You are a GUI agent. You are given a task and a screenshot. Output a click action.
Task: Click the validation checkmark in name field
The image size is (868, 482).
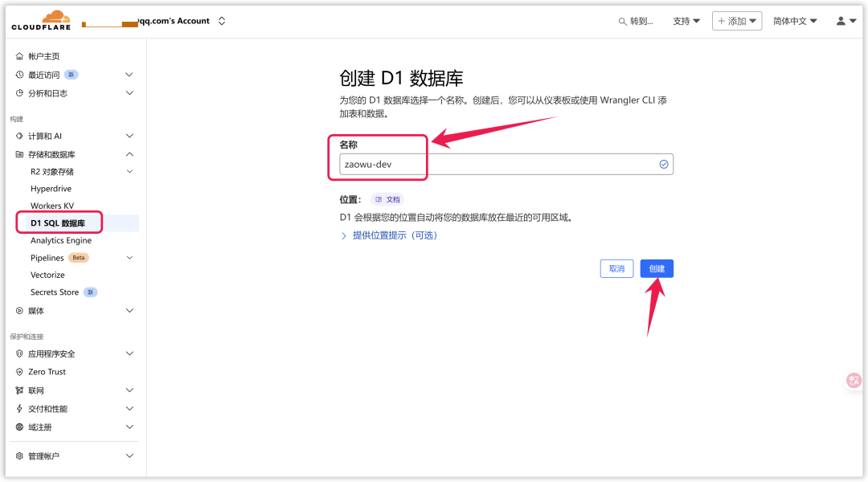click(663, 165)
